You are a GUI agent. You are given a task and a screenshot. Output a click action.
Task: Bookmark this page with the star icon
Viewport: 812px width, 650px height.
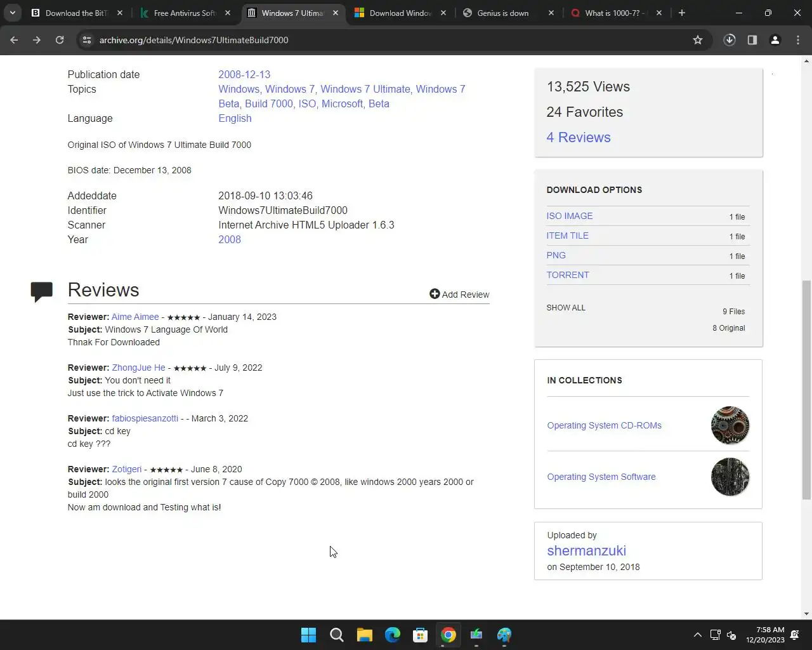pos(698,40)
